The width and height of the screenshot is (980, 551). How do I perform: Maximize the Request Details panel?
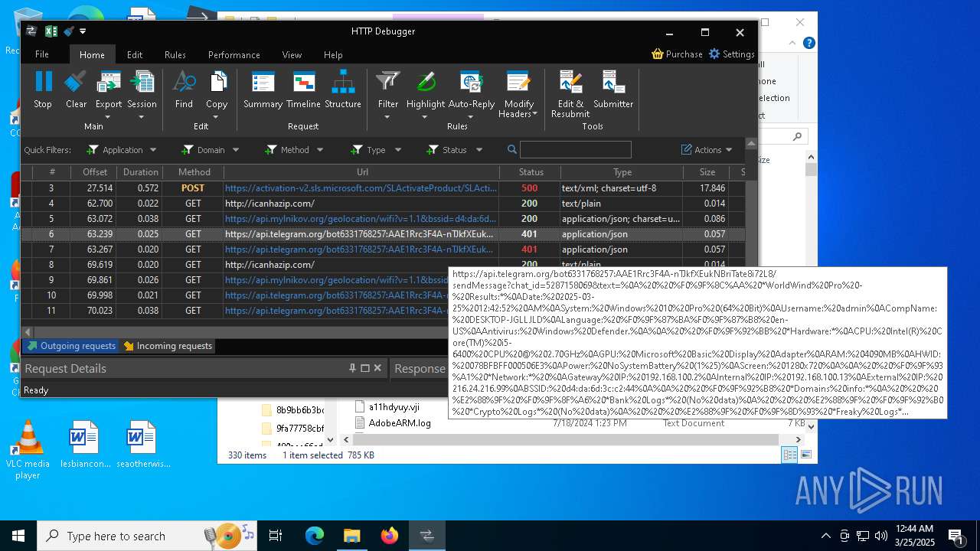[365, 368]
